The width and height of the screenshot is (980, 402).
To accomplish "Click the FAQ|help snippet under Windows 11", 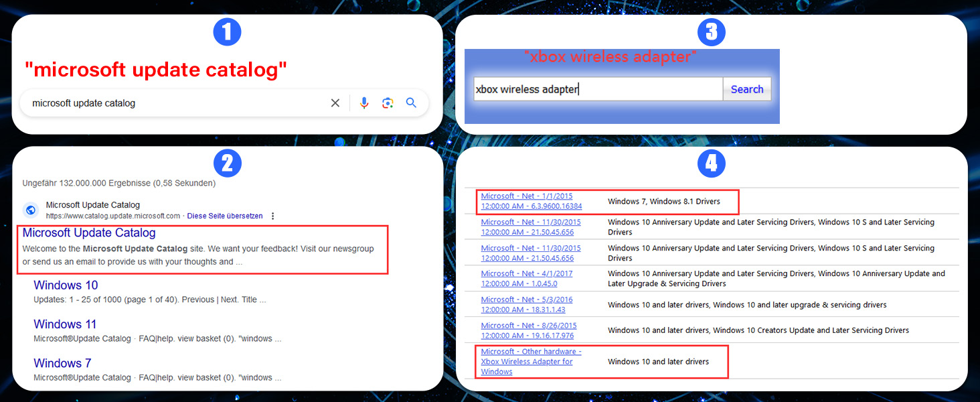I will click(x=157, y=339).
